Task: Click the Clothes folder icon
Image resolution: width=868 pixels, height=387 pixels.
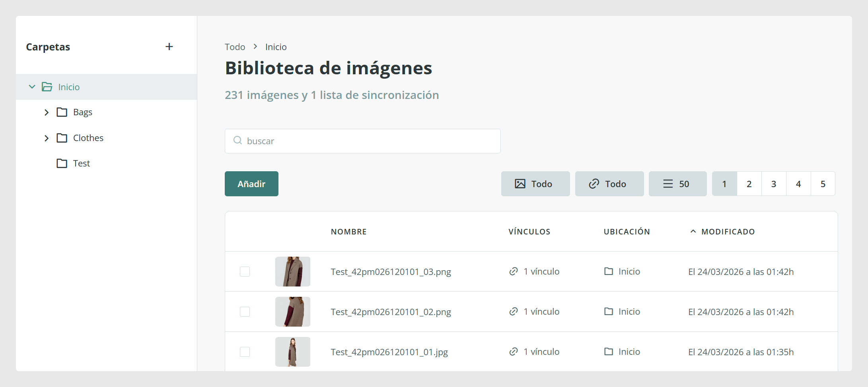Action: pyautogui.click(x=62, y=138)
